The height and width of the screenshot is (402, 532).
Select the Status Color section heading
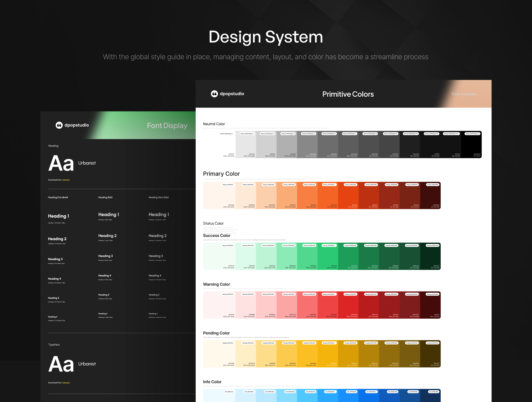tap(213, 223)
